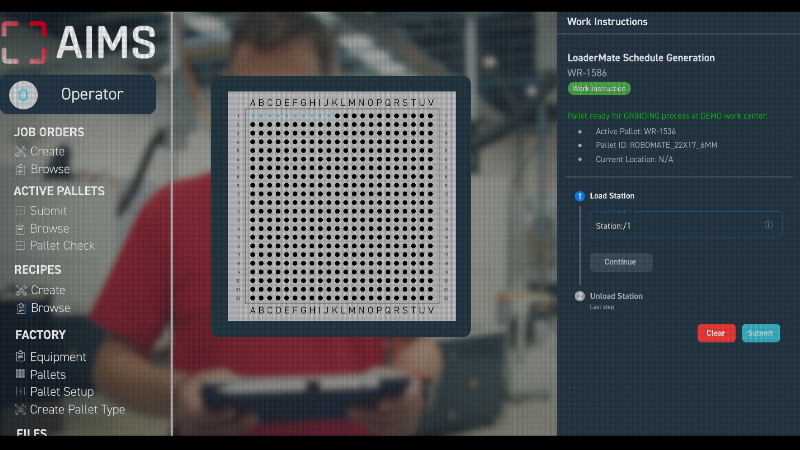Open Create Pallet Type page
This screenshot has width=800, height=450.
pos(77,410)
